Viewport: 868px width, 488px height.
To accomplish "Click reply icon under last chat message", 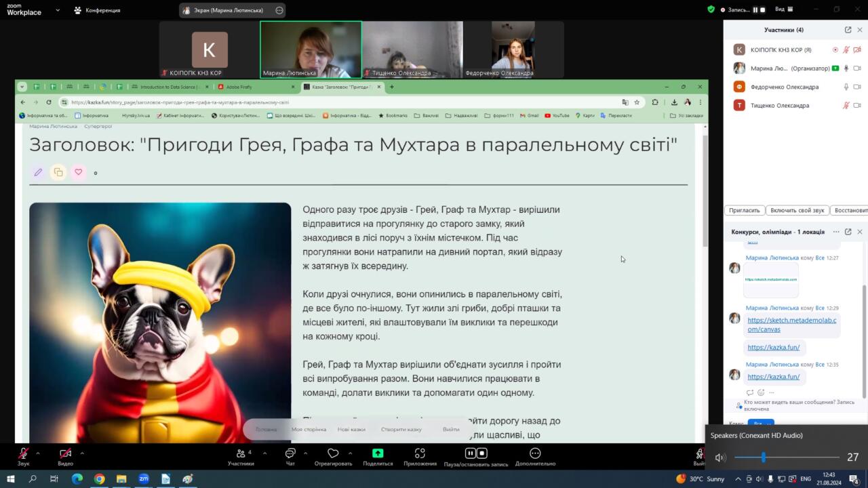I will (x=749, y=392).
